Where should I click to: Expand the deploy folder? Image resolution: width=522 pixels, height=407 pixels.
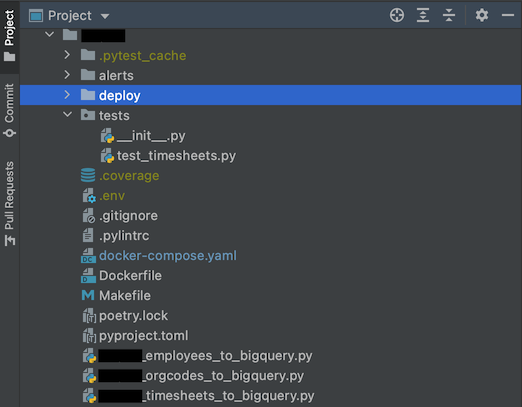(x=67, y=95)
